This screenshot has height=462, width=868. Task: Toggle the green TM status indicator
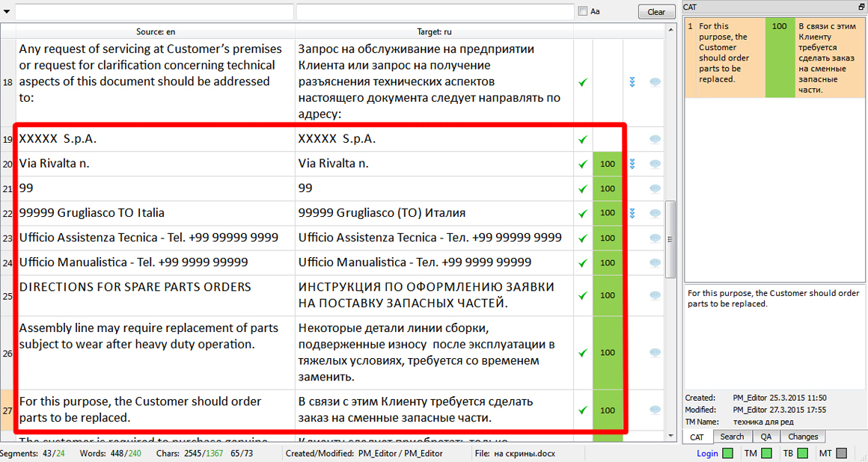765,453
